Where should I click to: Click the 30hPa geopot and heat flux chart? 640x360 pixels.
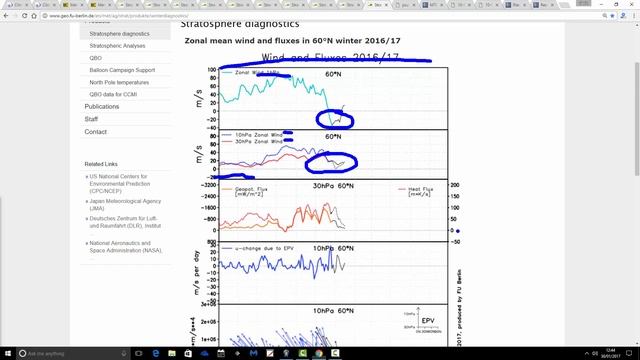(x=333, y=210)
